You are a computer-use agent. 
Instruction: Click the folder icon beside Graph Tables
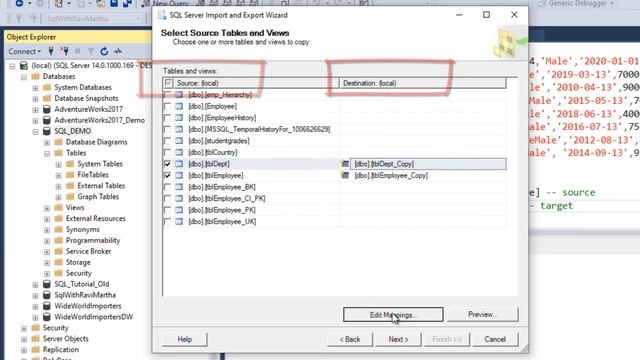pos(70,196)
